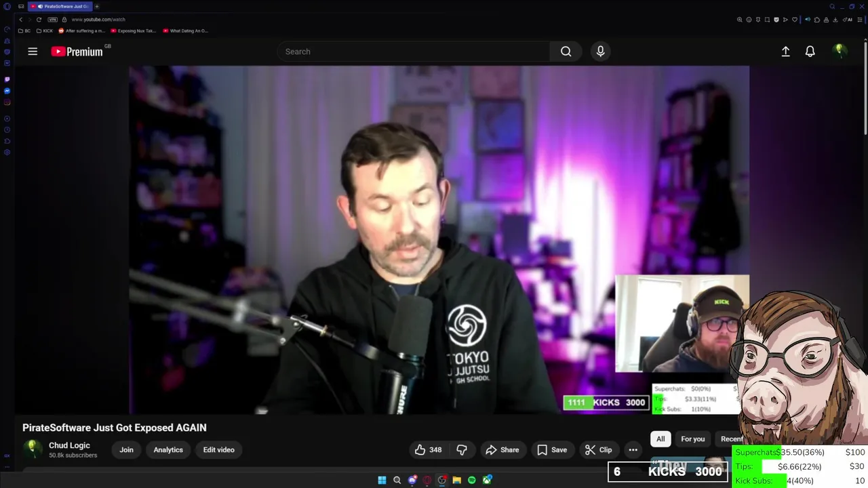Open Windows Start menu
Screen dimensions: 868x488
[x=382, y=481]
